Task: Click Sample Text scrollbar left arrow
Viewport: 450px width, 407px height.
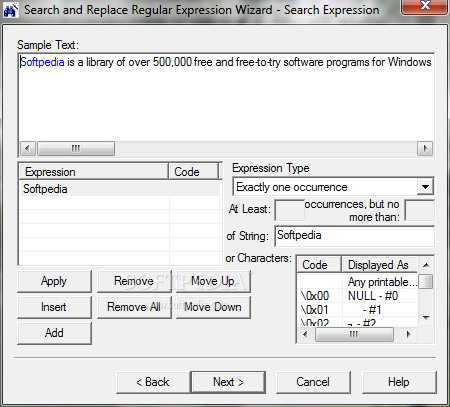Action: click(x=27, y=148)
